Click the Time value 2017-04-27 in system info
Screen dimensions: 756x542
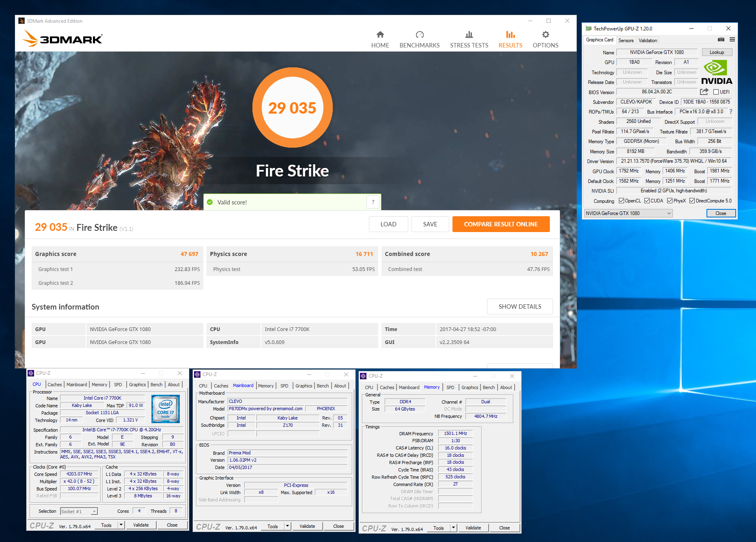(x=468, y=329)
